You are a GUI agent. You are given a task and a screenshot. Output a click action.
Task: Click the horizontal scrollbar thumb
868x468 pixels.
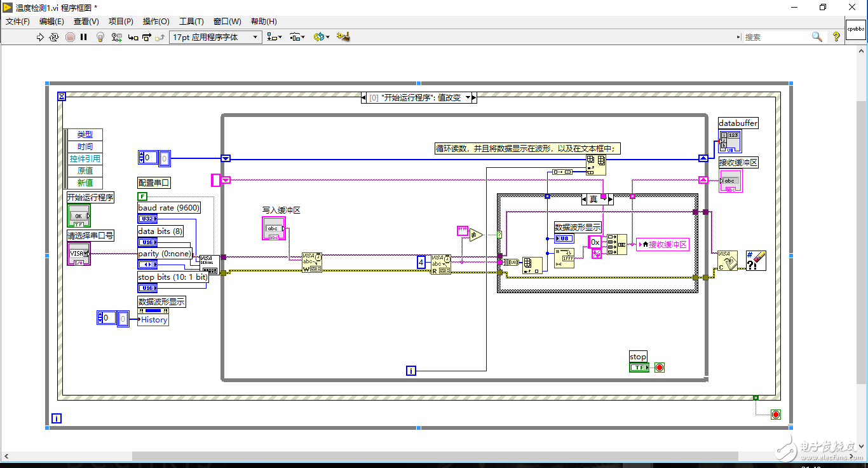click(435, 456)
